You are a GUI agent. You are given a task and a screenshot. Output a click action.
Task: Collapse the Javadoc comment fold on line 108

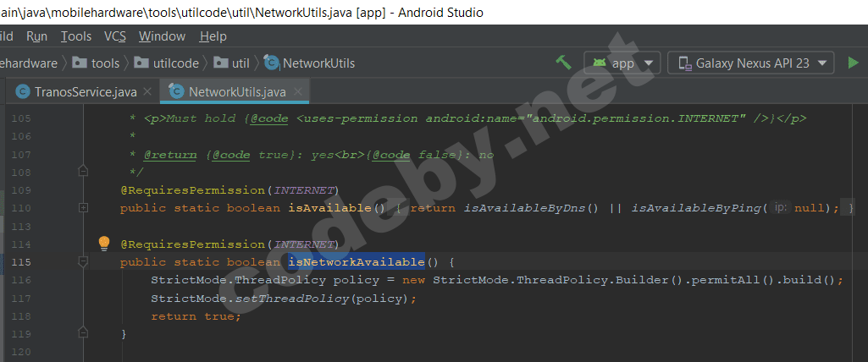tap(83, 171)
